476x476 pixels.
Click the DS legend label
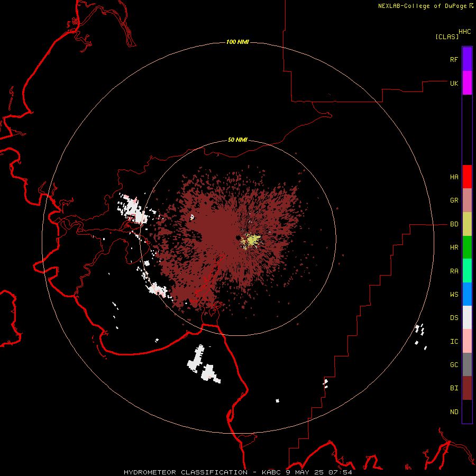[x=454, y=318]
